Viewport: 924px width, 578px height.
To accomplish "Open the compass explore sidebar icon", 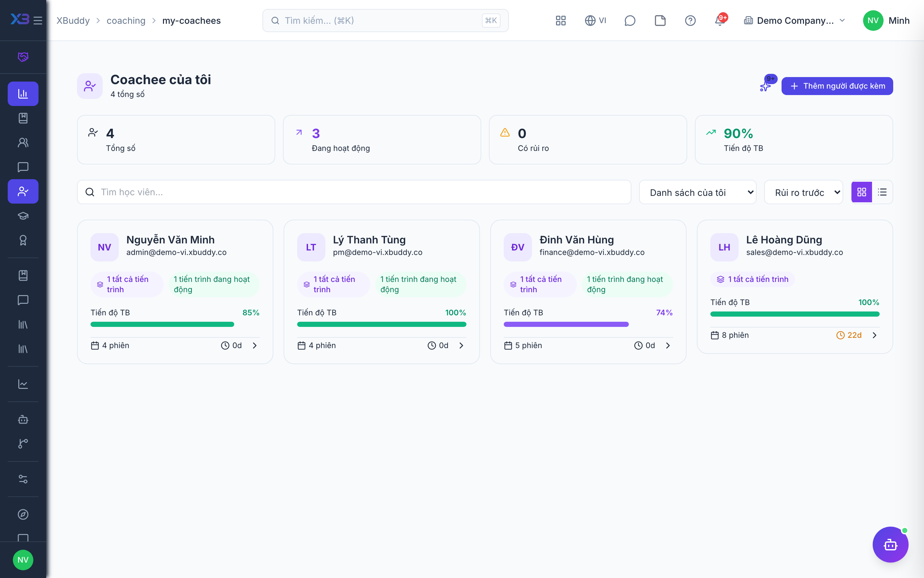I will click(23, 514).
